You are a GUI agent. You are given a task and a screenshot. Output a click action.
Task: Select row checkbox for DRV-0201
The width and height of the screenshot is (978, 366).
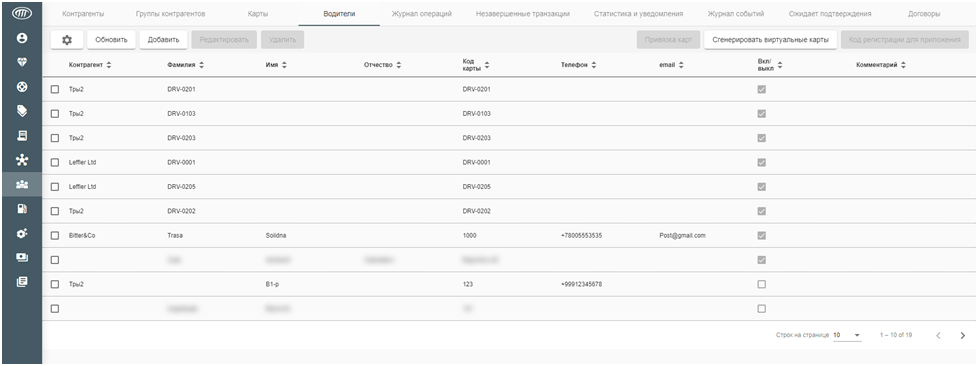click(x=55, y=89)
